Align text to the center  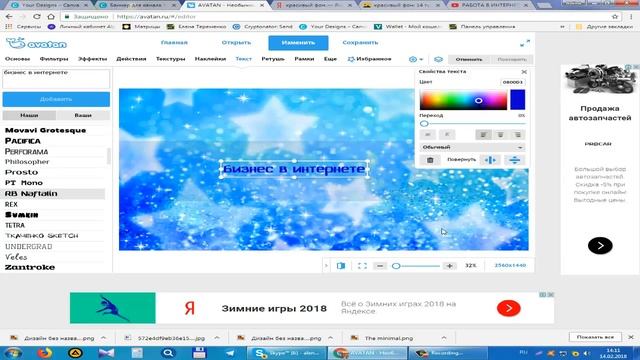500,135
